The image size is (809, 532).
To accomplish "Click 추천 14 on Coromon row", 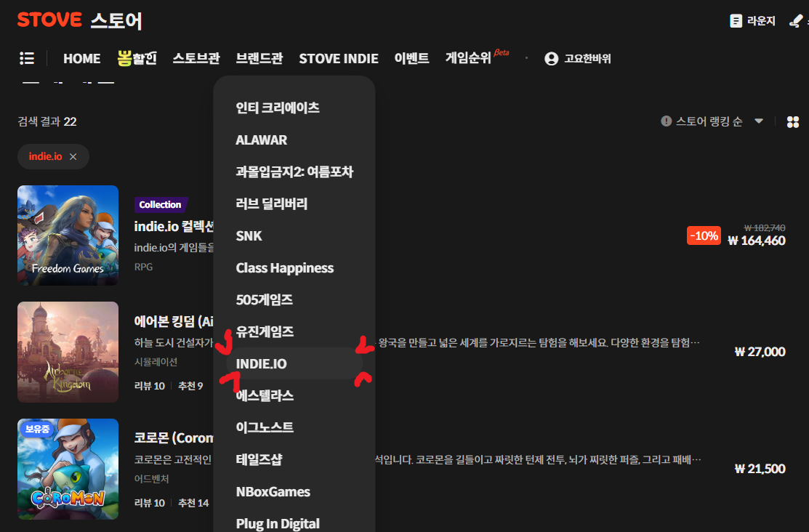I will [193, 503].
